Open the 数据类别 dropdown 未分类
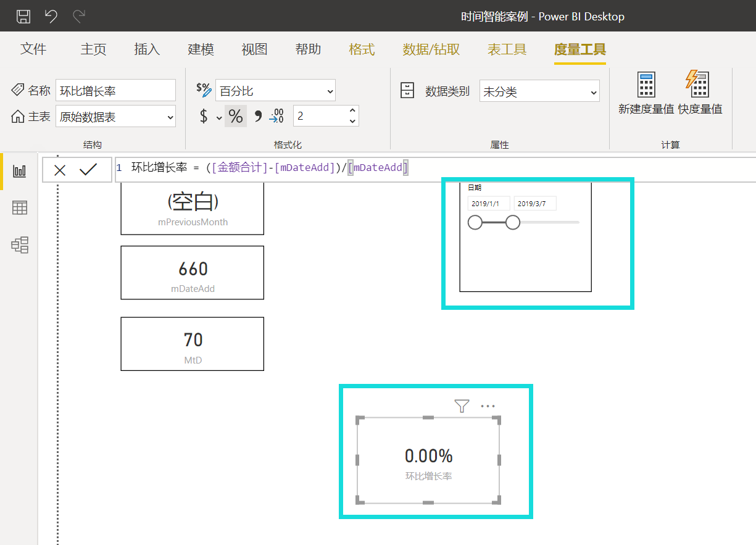The width and height of the screenshot is (756, 545). pos(539,91)
